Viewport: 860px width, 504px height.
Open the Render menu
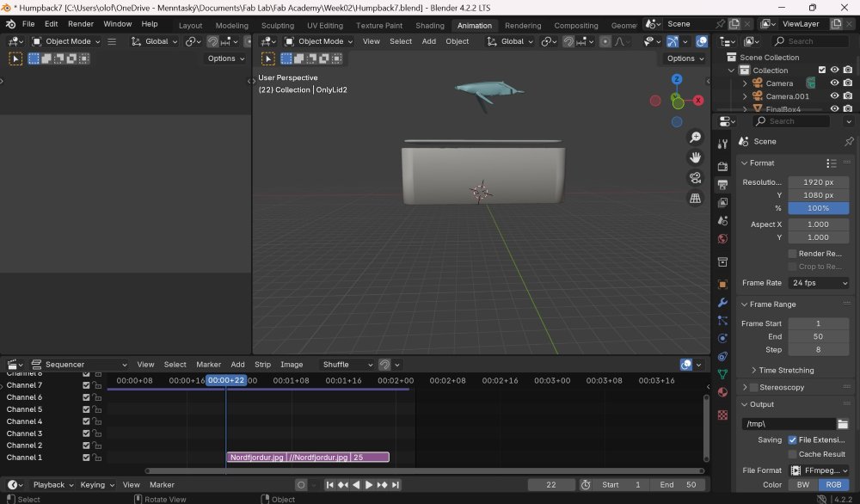81,24
